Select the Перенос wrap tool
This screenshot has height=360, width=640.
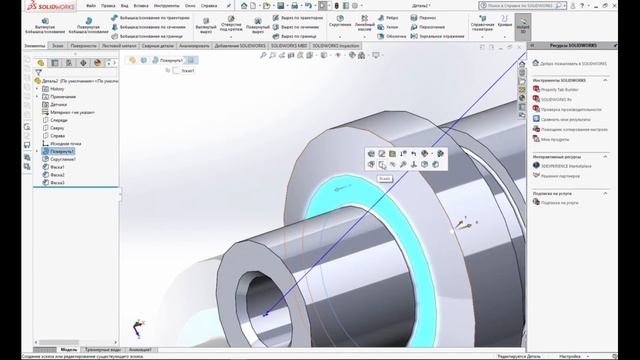423,18
